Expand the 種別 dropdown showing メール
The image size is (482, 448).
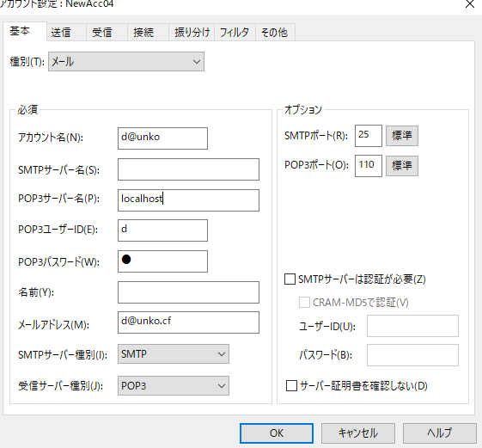point(126,62)
